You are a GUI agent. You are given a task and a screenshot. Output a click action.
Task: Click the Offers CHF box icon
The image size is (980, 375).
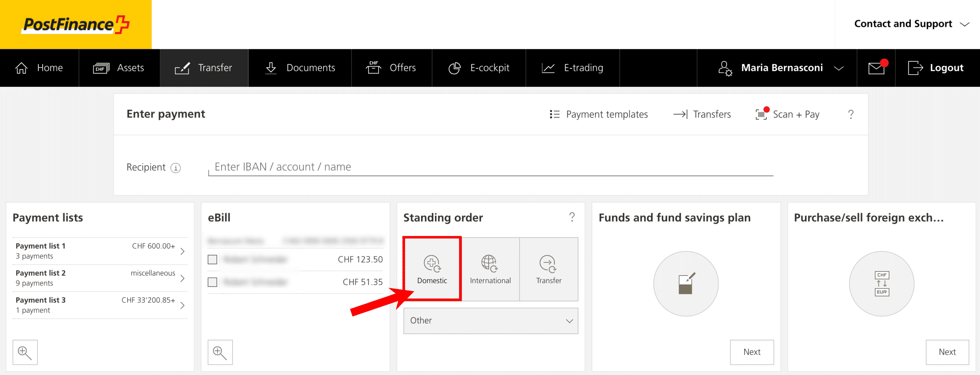click(x=374, y=67)
